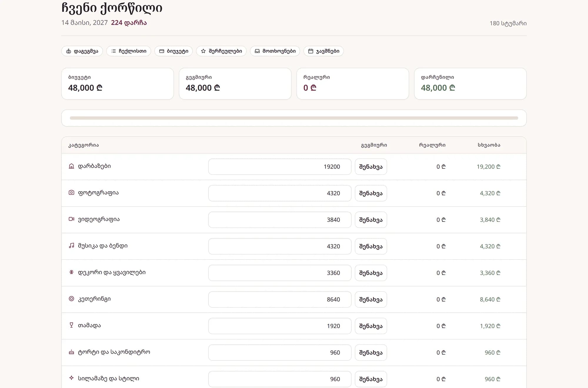Focus the დარბაზები planned amount field
This screenshot has height=388, width=588.
tap(280, 167)
